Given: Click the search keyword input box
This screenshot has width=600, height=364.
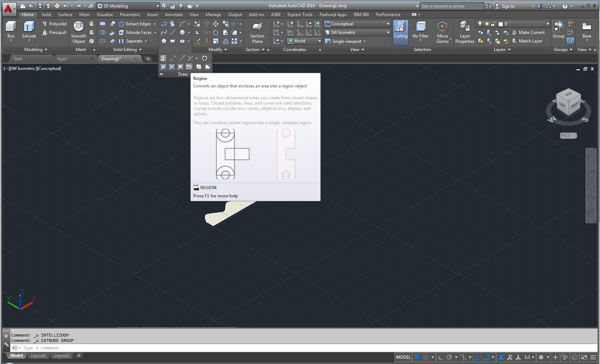Looking at the screenshot, I should point(452,6).
